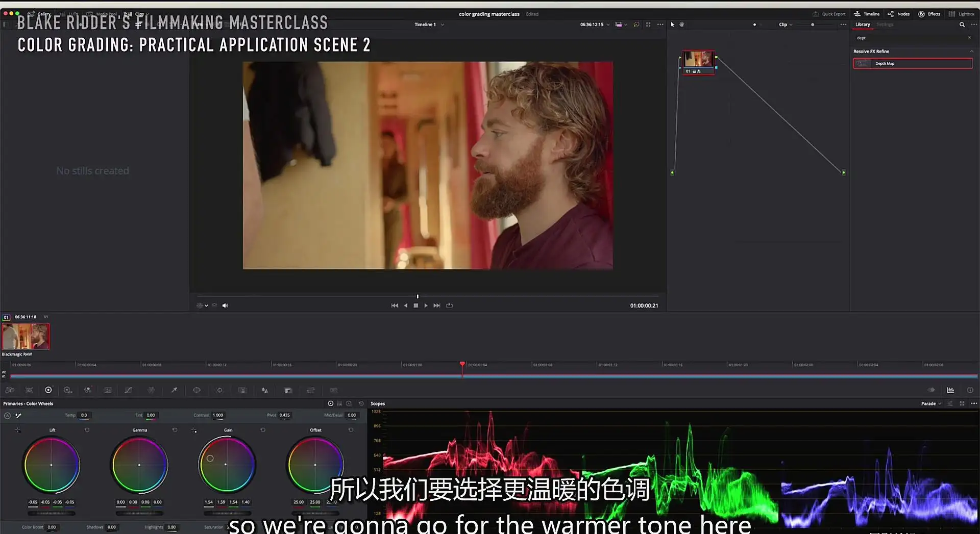The width and height of the screenshot is (980, 534).
Task: Open the Color Match palette icon
Action: click(x=30, y=390)
